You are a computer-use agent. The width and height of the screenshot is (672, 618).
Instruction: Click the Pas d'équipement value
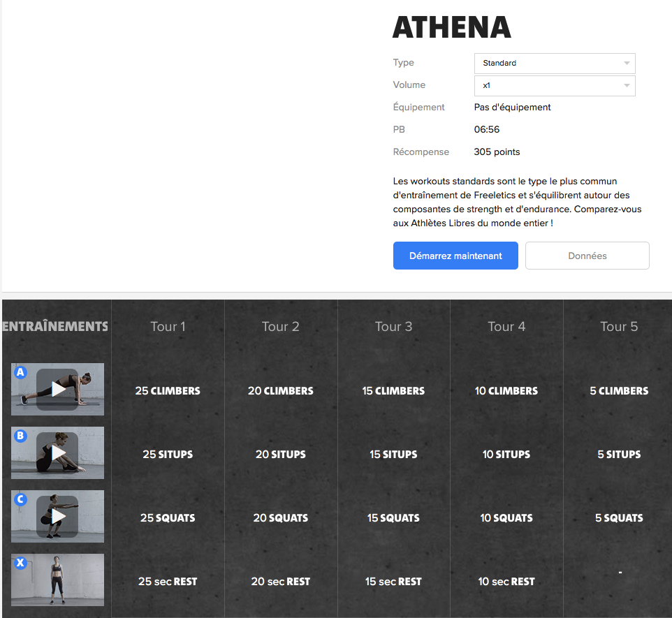[512, 107]
